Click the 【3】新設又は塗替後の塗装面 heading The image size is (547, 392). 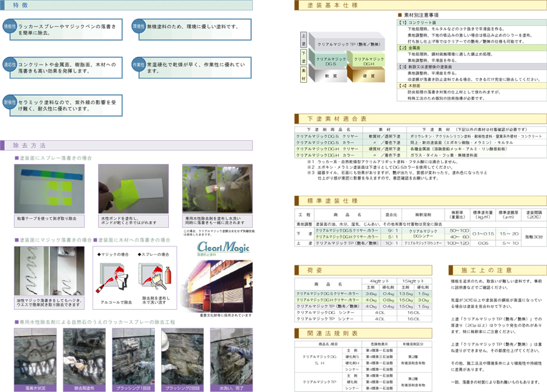coord(472,67)
